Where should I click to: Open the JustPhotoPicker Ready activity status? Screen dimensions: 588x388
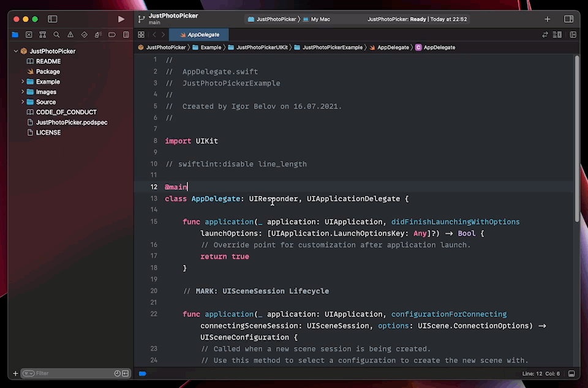(x=417, y=19)
